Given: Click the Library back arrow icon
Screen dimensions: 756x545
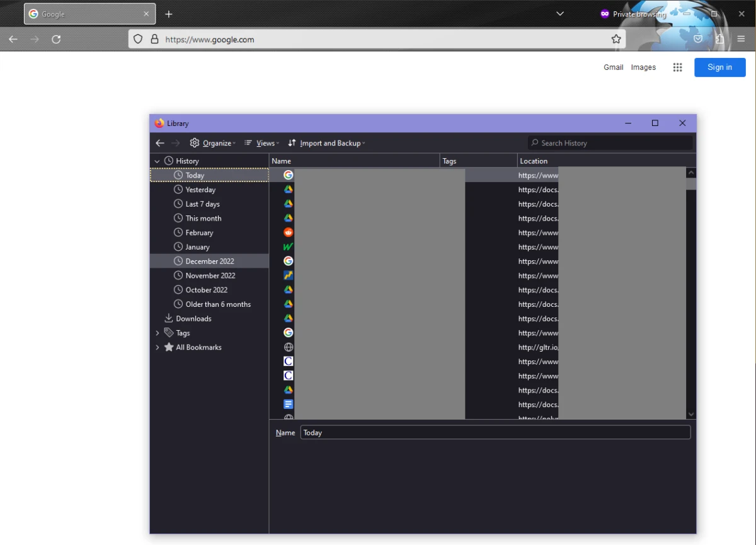Looking at the screenshot, I should pos(160,143).
